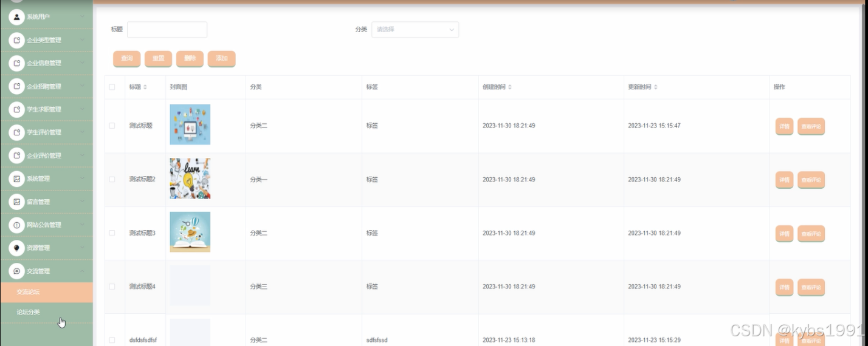Click the 企业招聘管理 sidebar icon
868x346 pixels.
point(16,86)
